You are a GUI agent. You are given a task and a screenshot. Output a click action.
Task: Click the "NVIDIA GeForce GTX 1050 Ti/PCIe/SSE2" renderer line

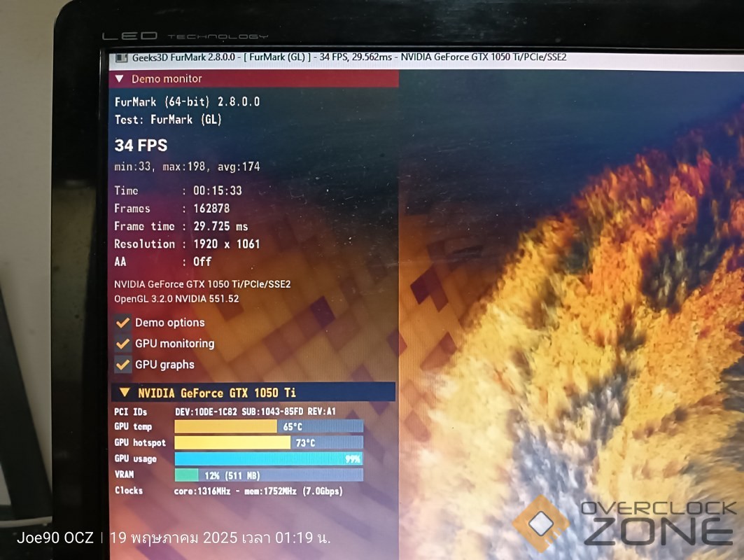tap(202, 284)
